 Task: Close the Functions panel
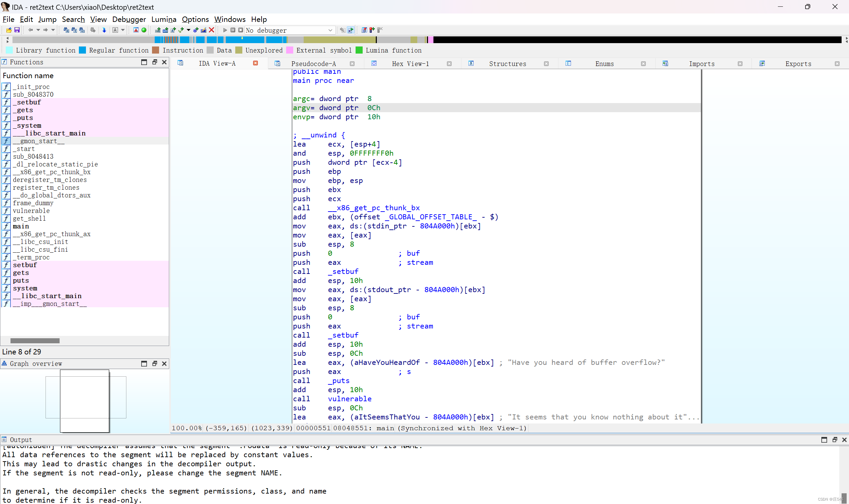164,62
